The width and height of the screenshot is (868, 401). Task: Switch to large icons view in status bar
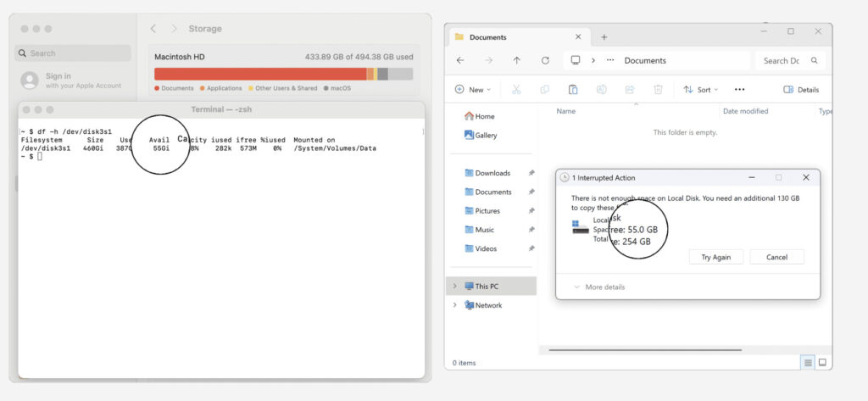click(x=822, y=363)
